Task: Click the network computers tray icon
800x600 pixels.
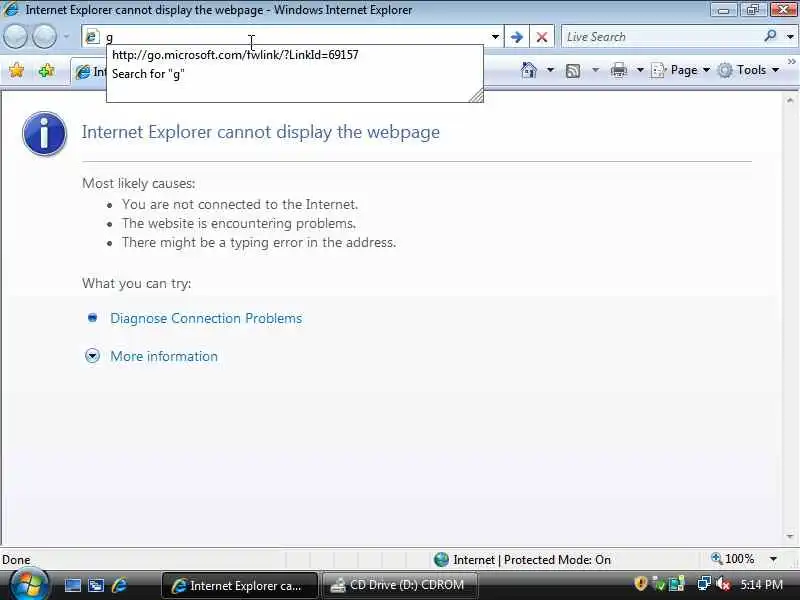Action: 677,584
